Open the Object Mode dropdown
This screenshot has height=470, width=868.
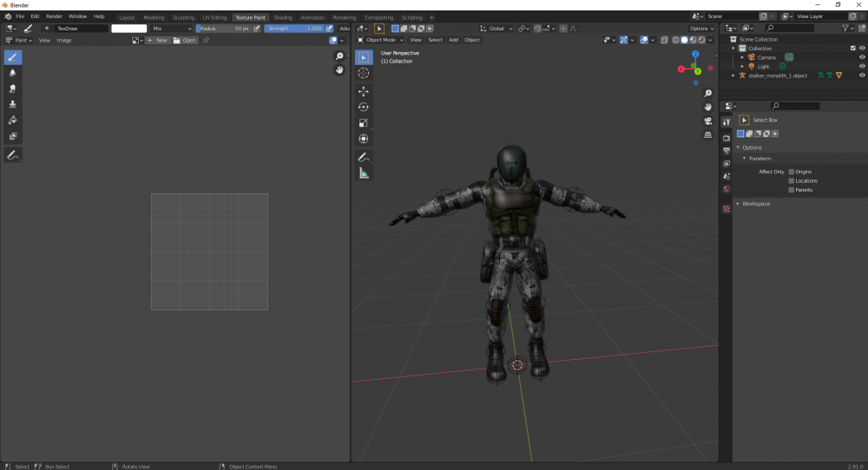click(380, 40)
